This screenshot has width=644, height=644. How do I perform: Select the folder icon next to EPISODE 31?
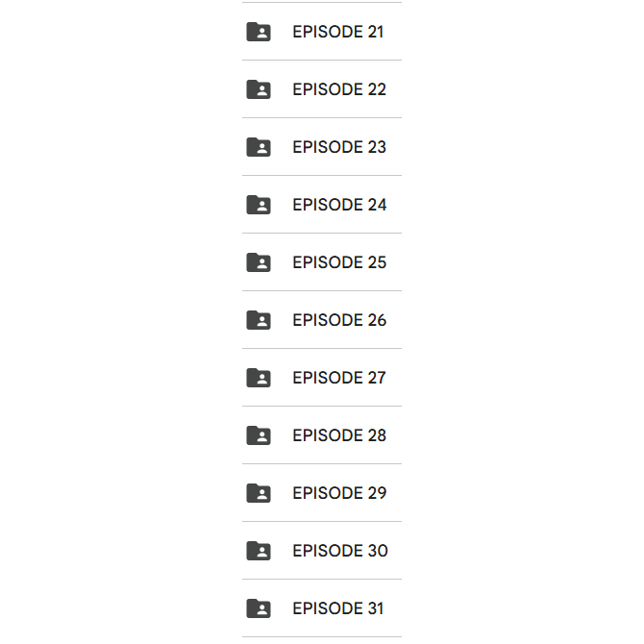[x=259, y=608]
